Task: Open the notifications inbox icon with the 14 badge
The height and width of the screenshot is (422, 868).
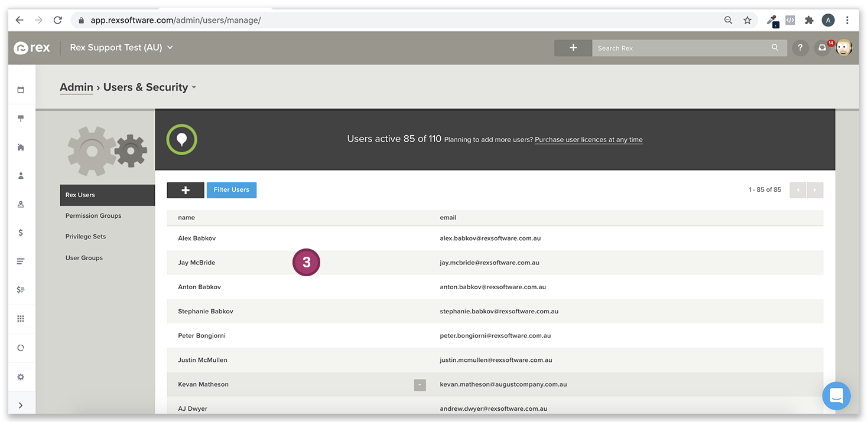Action: point(823,48)
